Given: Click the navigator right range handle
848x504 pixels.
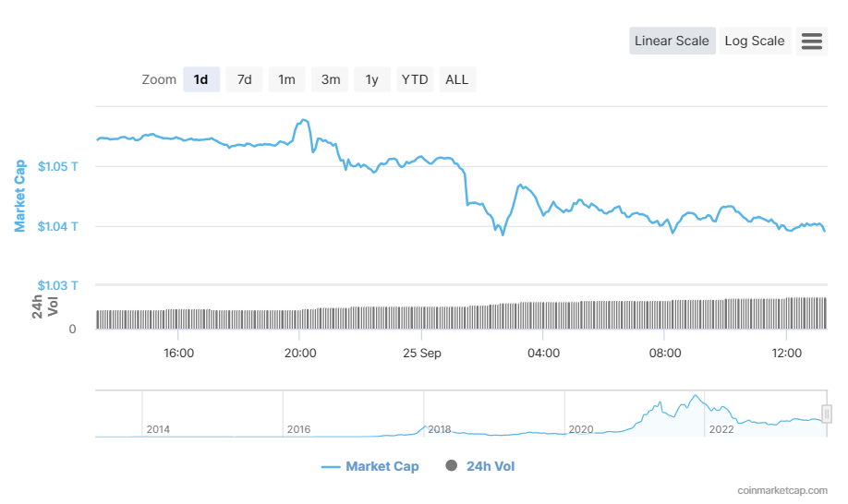Looking at the screenshot, I should tap(827, 414).
